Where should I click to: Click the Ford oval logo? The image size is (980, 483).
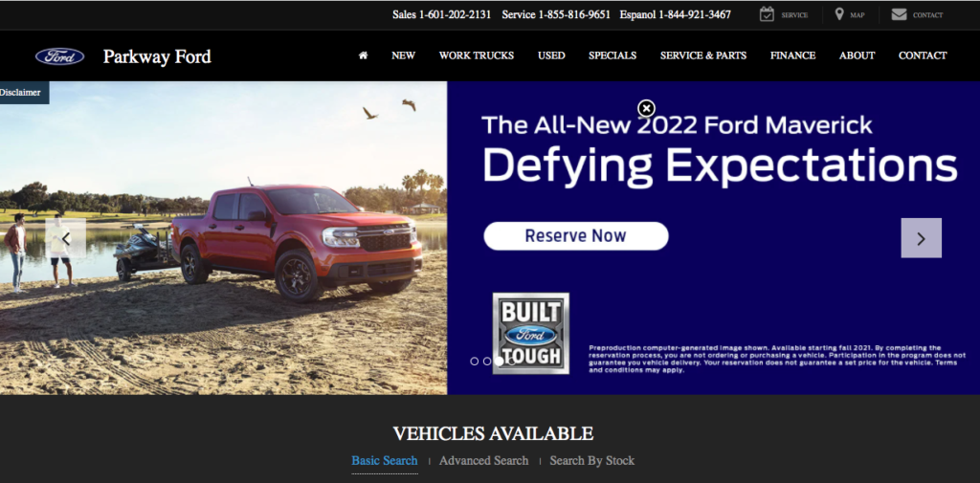[x=60, y=56]
